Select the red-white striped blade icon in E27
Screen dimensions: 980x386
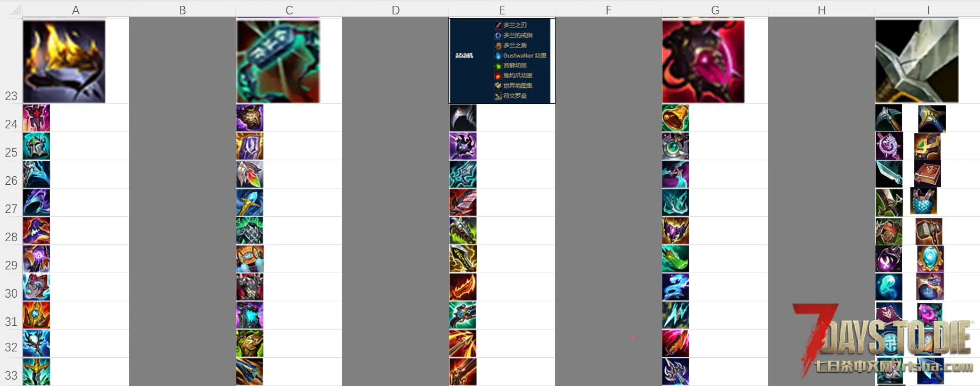pyautogui.click(x=463, y=202)
